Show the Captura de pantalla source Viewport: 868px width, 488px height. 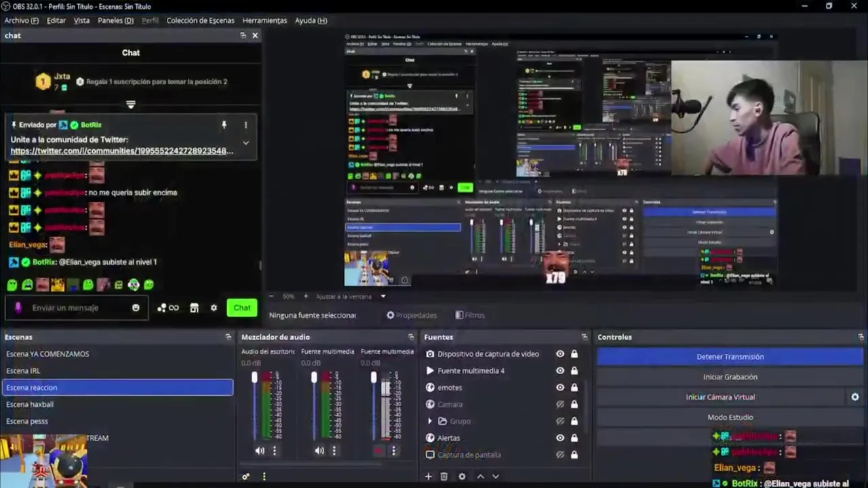click(560, 455)
